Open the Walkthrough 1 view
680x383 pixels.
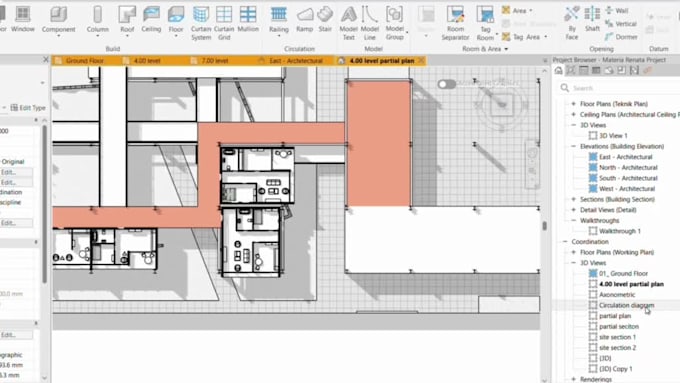pos(620,231)
